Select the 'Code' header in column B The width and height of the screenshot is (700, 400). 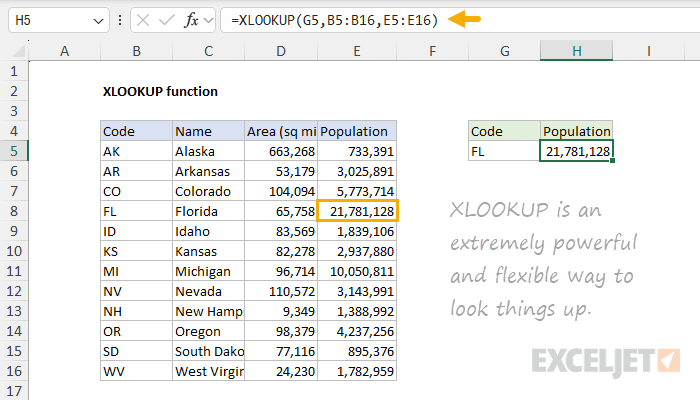[x=137, y=131]
